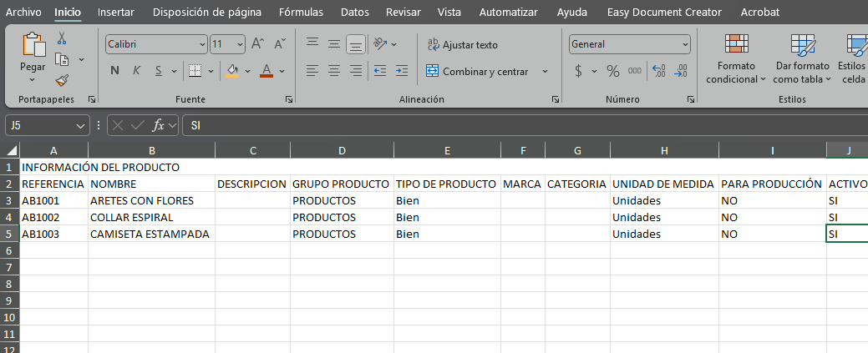Screen dimensions: 868x353
Task: Expand fill color dropdown arrow
Action: pyautogui.click(x=247, y=72)
